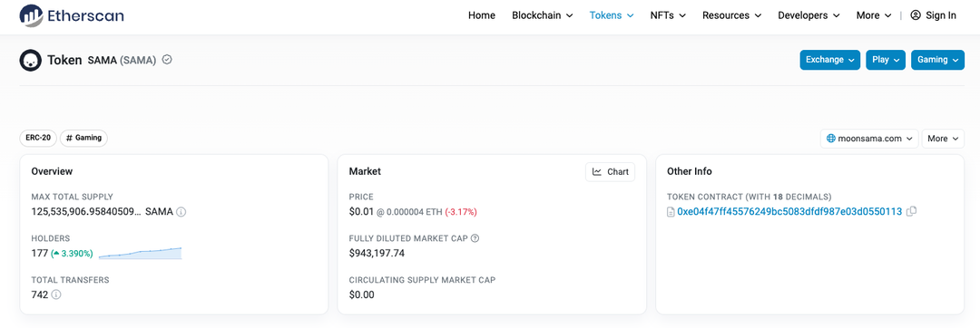The height and width of the screenshot is (328, 980).
Task: Copy the token contract address
Action: pos(911,211)
